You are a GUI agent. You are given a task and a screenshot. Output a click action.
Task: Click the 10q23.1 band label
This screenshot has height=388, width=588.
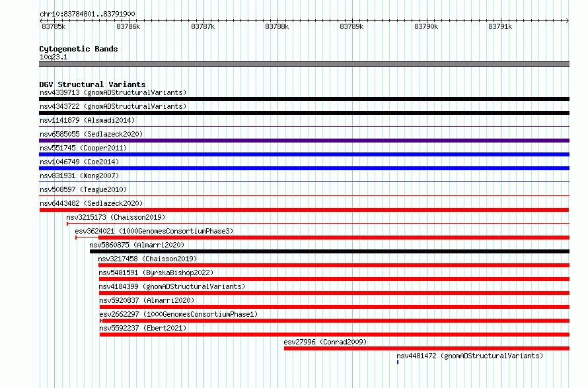(54, 57)
